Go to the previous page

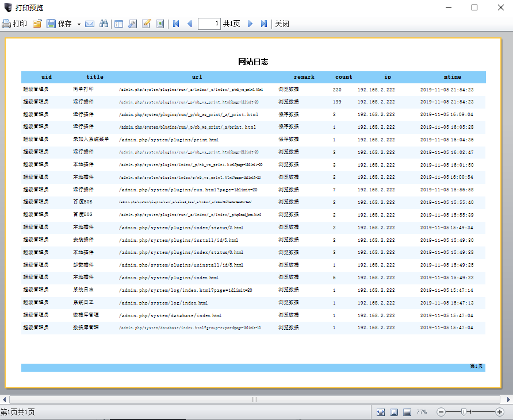[x=189, y=24]
